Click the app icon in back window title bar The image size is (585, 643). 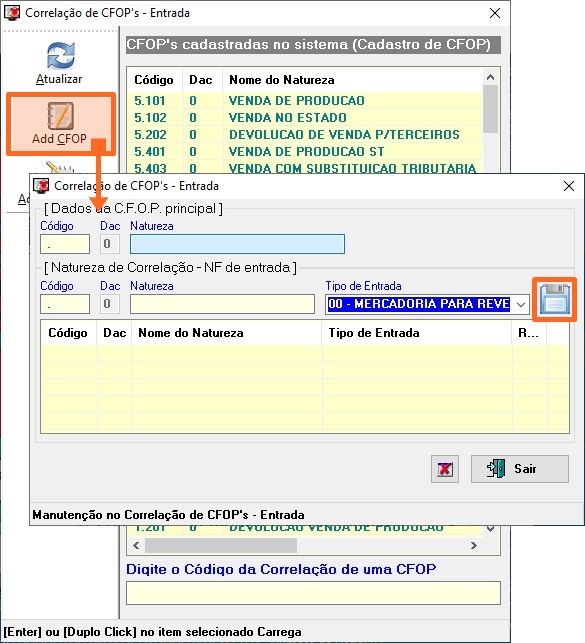pos(11,13)
